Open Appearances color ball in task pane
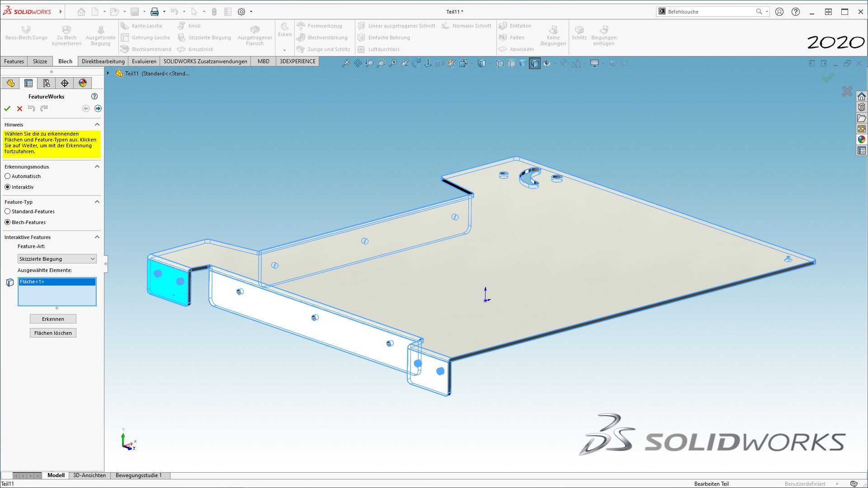868x488 pixels. click(862, 140)
